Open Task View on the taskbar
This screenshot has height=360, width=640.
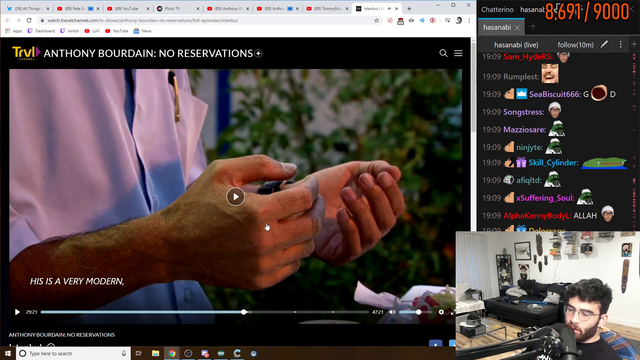click(139, 353)
